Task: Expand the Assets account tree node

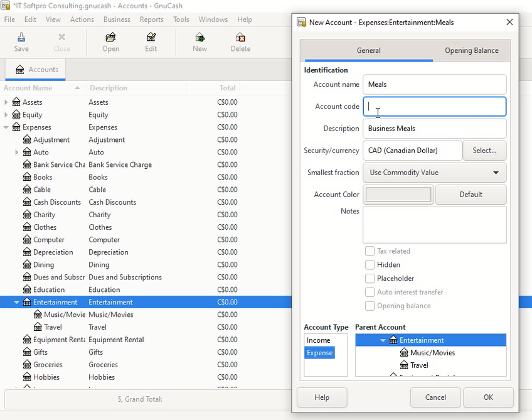Action: [x=6, y=102]
